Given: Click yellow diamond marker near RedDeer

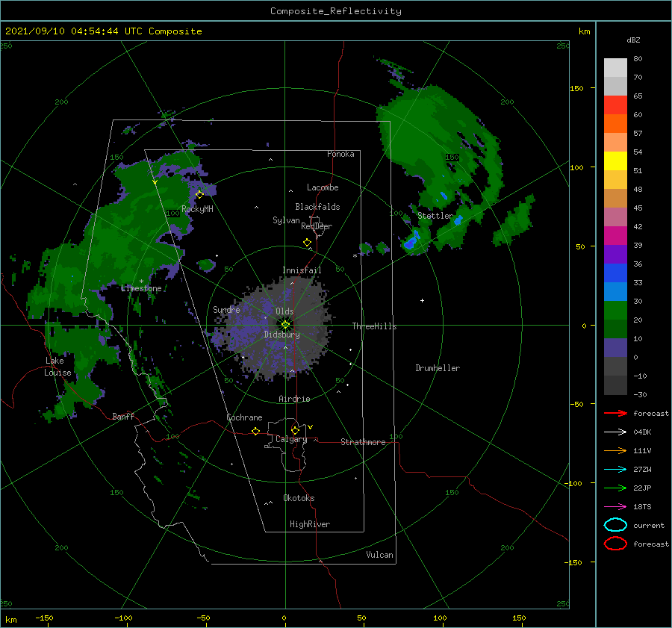Looking at the screenshot, I should pyautogui.click(x=307, y=243).
